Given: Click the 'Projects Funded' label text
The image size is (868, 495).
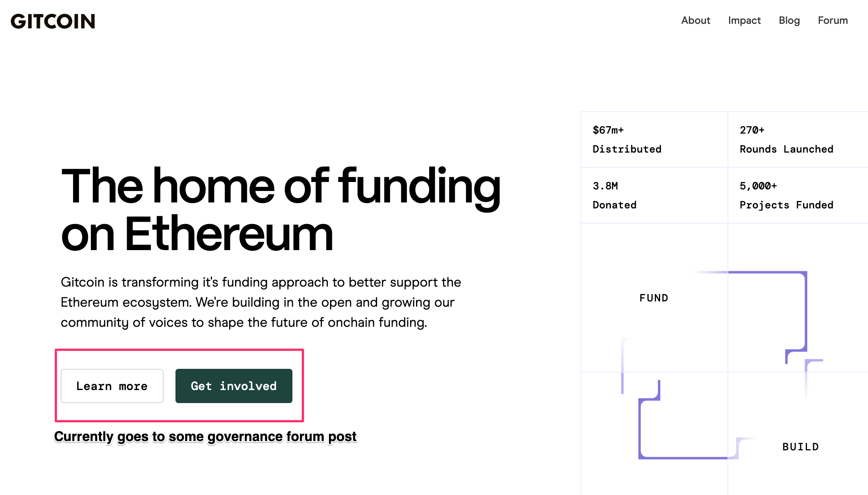Looking at the screenshot, I should (786, 205).
